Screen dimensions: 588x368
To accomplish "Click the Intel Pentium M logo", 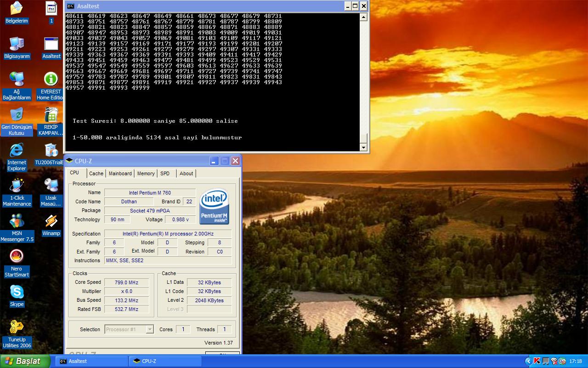I will (x=214, y=206).
